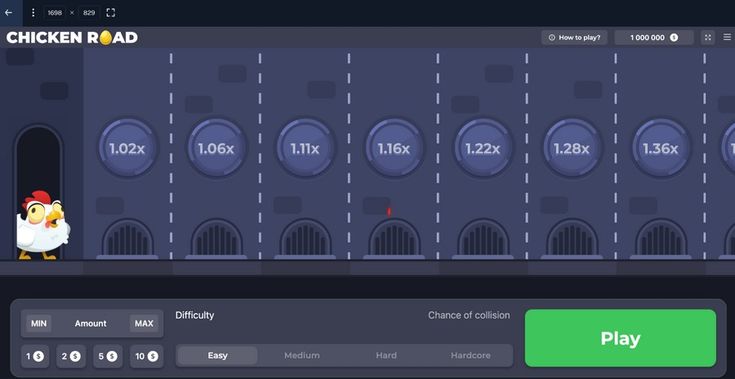Select the 1.02x multiplier manhole

(x=127, y=149)
